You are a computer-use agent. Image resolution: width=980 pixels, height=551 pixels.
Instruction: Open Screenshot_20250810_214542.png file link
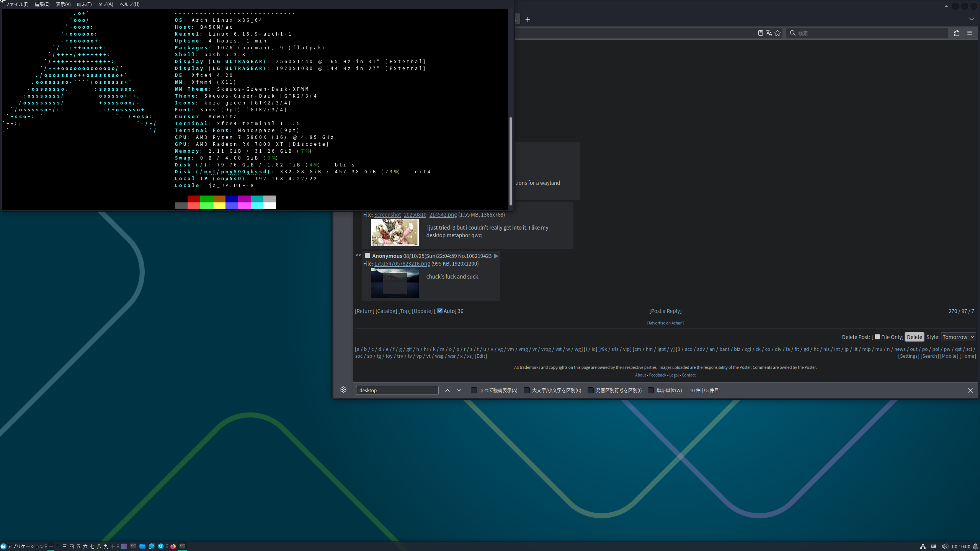415,215
